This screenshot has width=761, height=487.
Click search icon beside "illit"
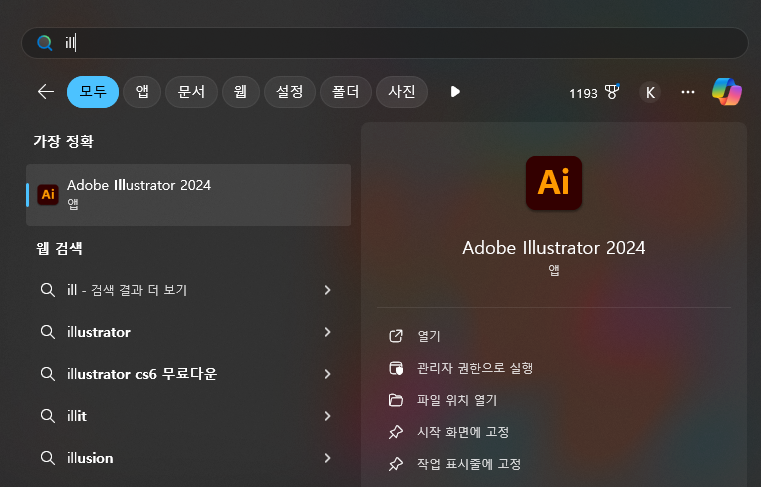(48, 416)
